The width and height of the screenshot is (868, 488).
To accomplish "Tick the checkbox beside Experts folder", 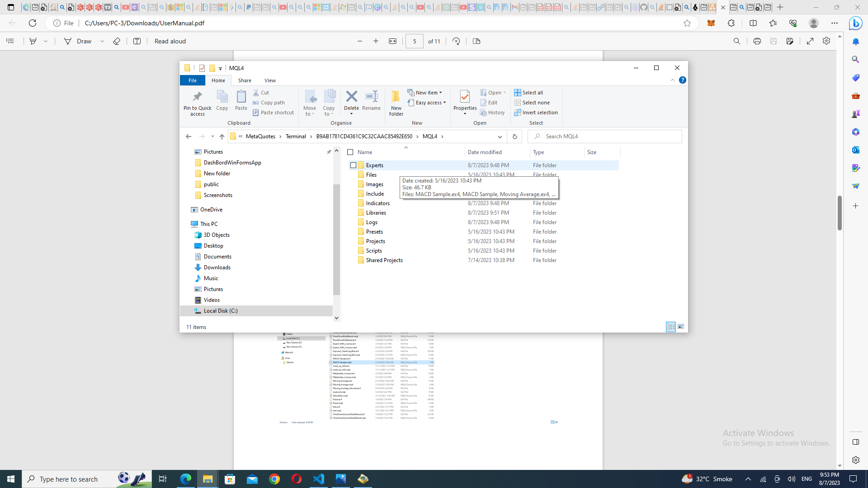I will tap(353, 165).
